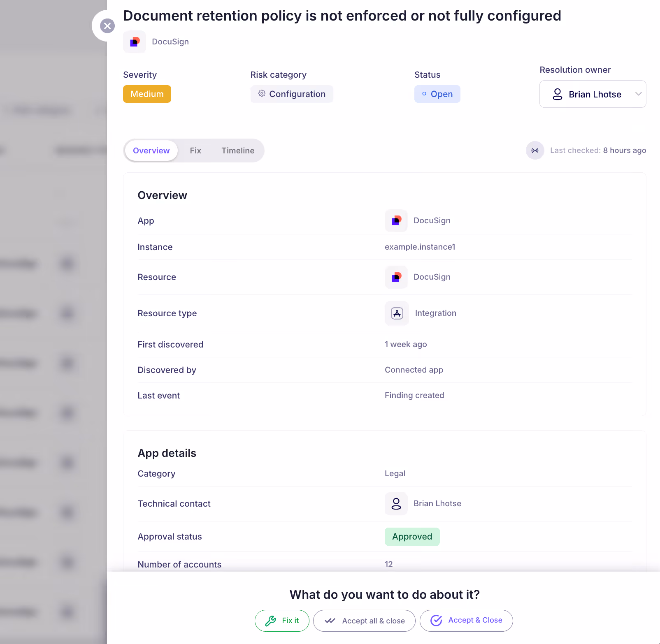This screenshot has height=644, width=660.
Task: Dismiss the panel using the close button
Action: [x=107, y=26]
